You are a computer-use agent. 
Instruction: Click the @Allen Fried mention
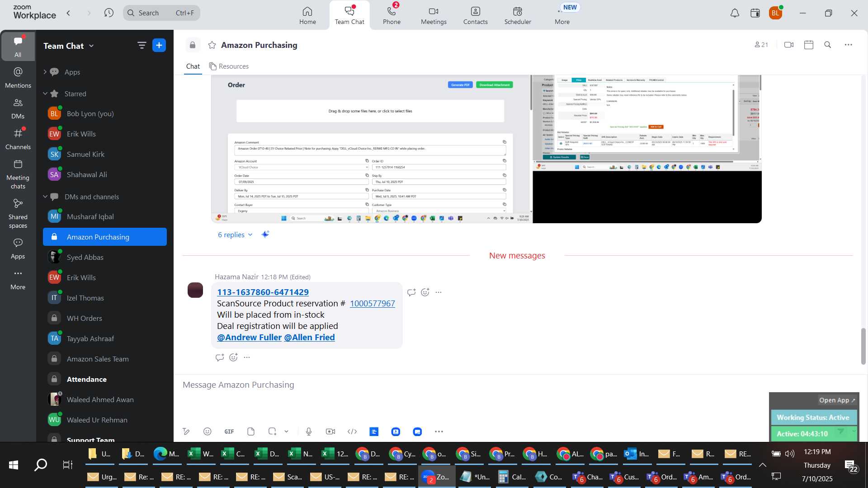pos(309,337)
